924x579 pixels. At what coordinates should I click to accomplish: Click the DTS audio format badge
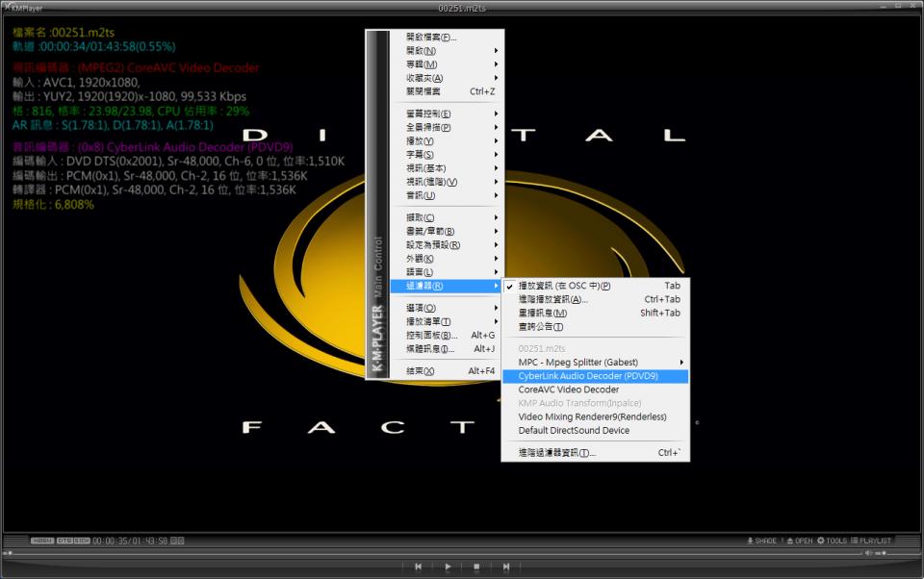click(x=65, y=541)
